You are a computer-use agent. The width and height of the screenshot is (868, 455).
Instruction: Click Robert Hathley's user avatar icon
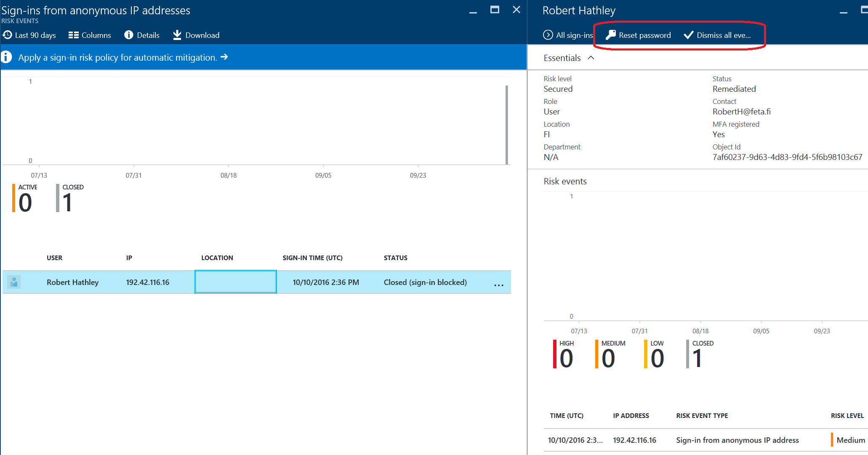point(14,282)
